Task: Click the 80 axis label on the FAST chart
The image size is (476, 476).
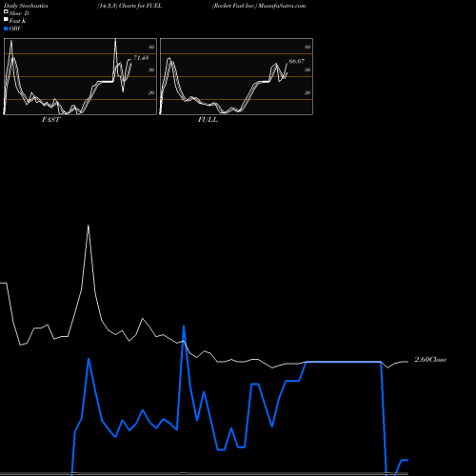Action: [x=151, y=47]
